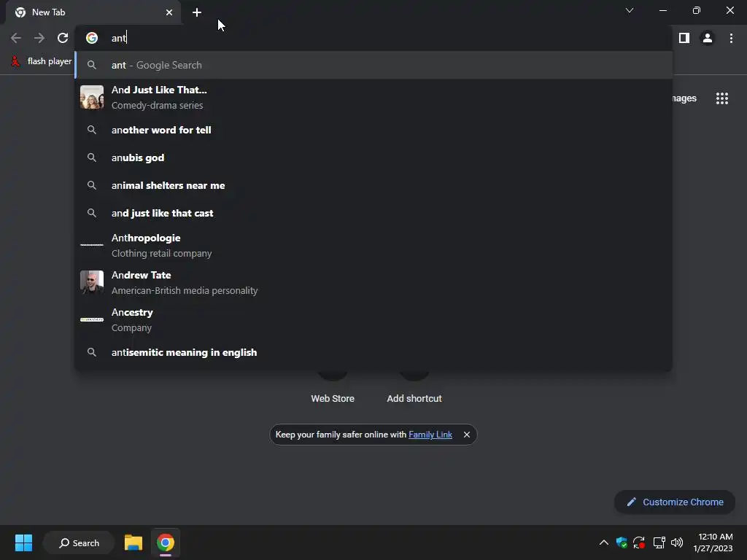Screen dimensions: 747x560
Task: Choose 'another word for tell' suggestion
Action: (x=373, y=130)
